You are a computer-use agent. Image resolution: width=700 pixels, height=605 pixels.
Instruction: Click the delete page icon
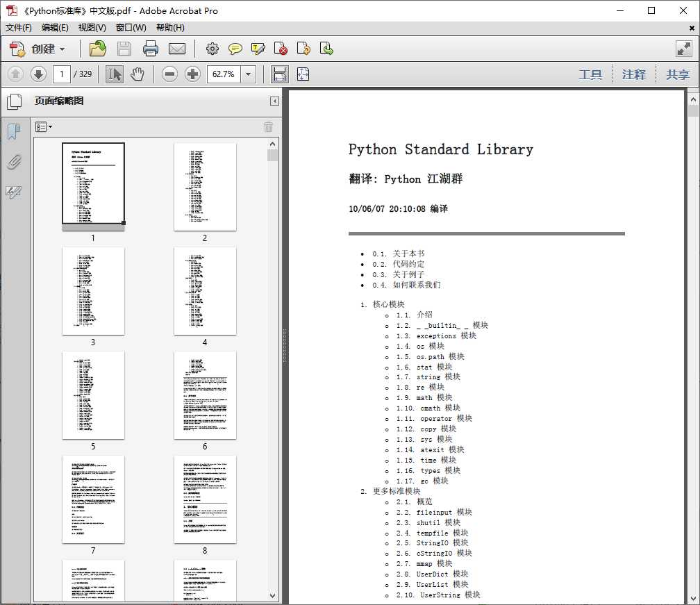281,49
